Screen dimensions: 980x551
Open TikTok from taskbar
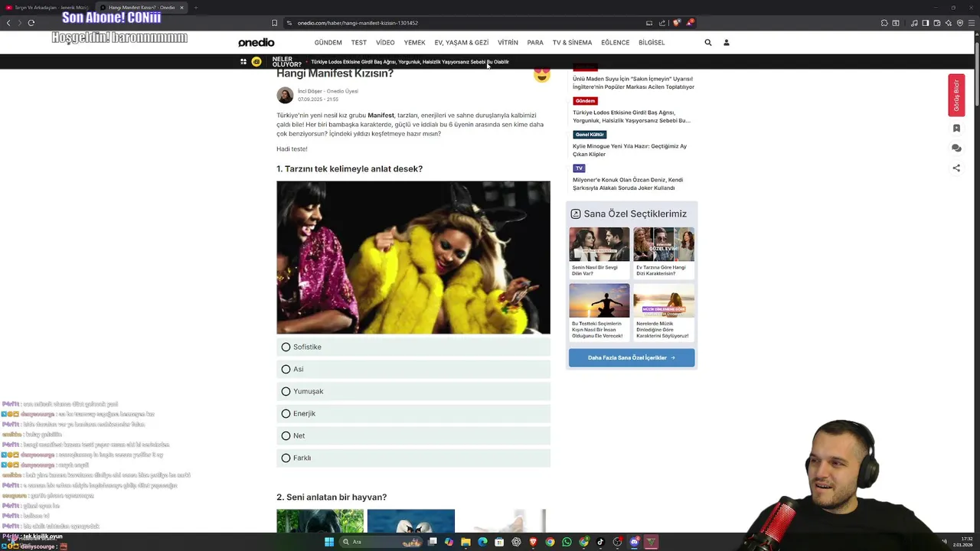(600, 542)
